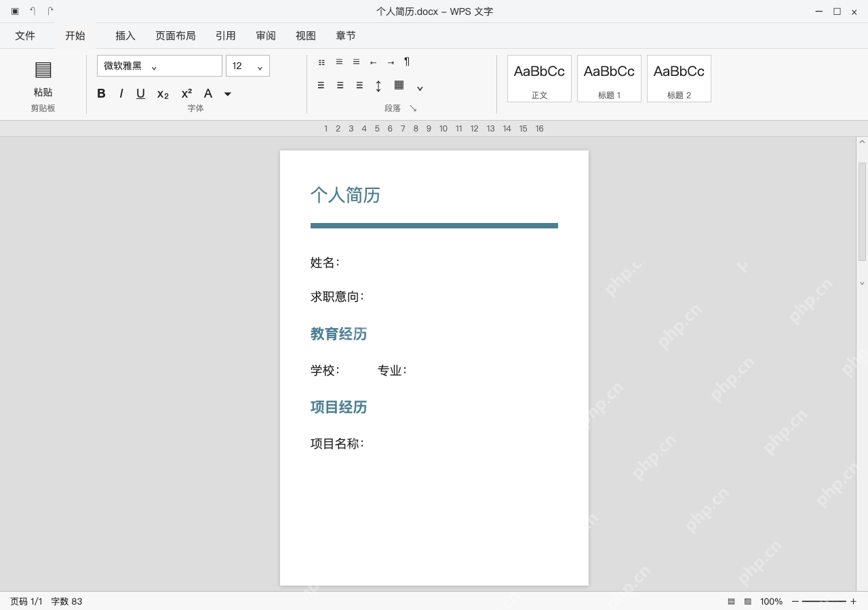Viewport: 868px width, 610px height.
Task: Apply subscript x₂ formatting
Action: point(163,94)
